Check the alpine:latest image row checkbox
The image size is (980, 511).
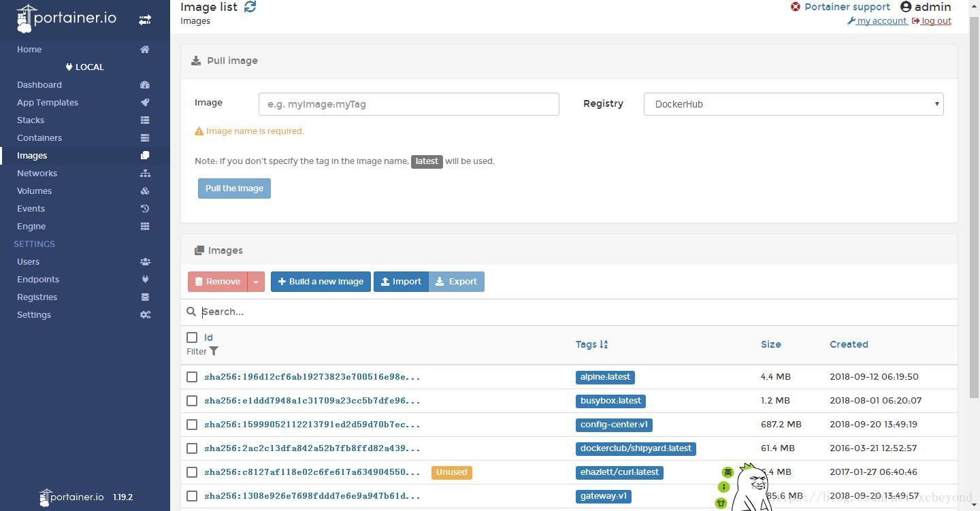pos(192,377)
